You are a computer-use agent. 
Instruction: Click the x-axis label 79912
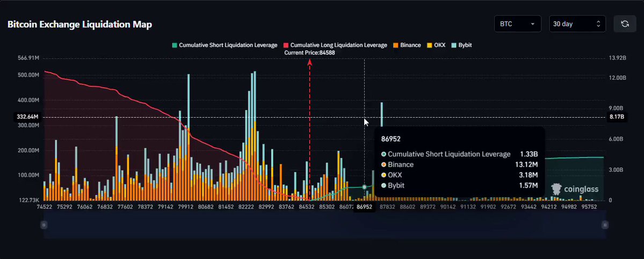coord(185,207)
